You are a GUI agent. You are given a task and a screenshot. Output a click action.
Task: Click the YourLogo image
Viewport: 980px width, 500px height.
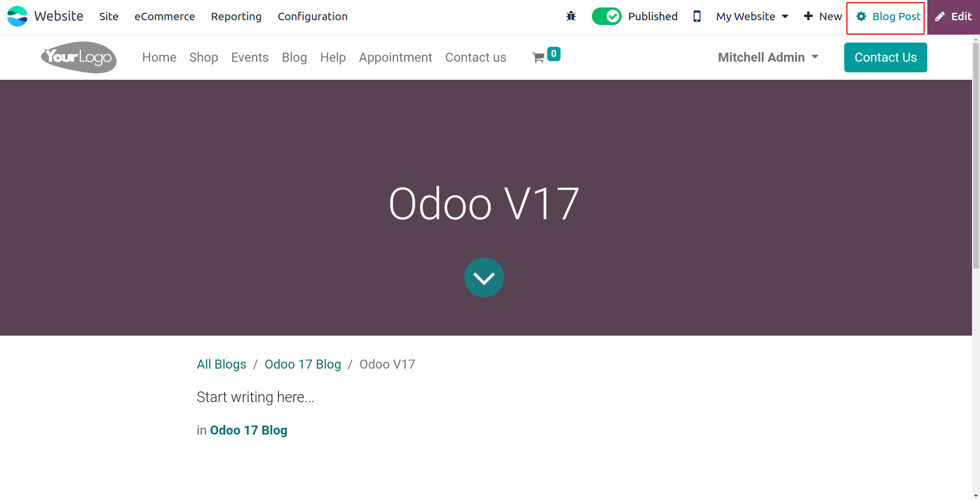tap(79, 57)
